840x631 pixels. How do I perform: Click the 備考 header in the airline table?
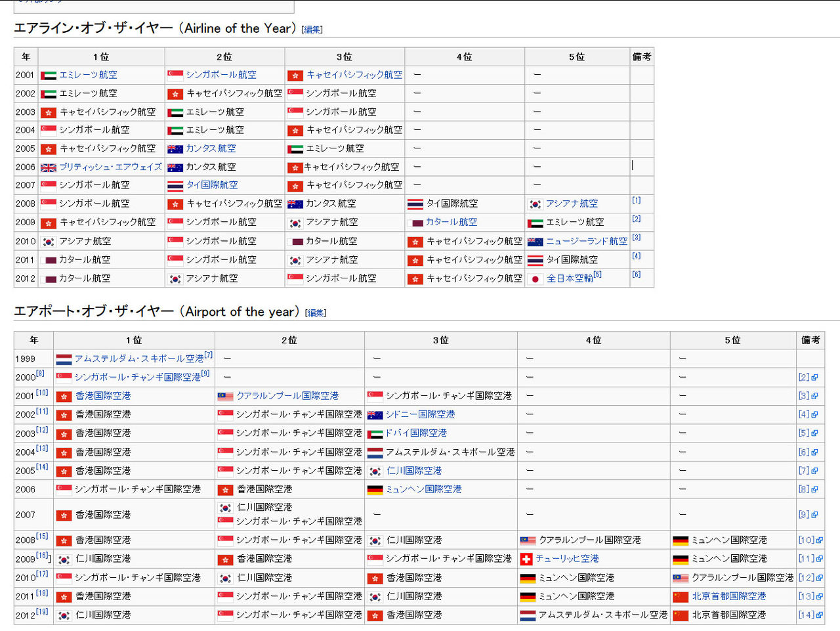tap(642, 57)
